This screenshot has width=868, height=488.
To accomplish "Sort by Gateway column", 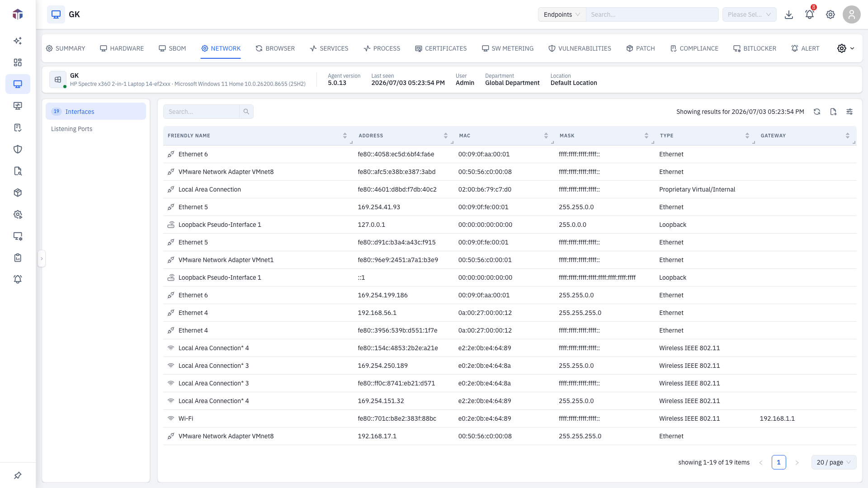I will click(x=848, y=136).
